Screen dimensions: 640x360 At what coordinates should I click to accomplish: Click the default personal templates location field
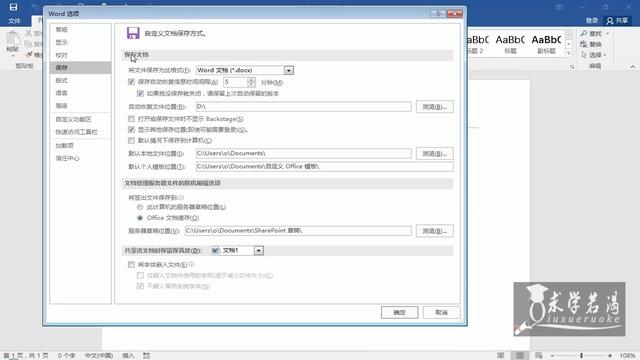[324, 167]
